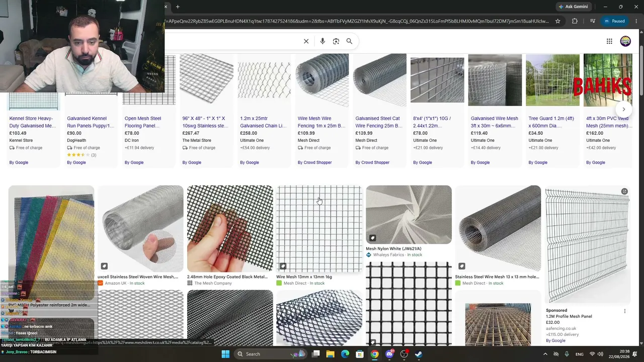Screen dimensions: 644x362
Task: Click "By Crowd Shopper" under Wire Mesh Wire Fencing
Action: 315,162
